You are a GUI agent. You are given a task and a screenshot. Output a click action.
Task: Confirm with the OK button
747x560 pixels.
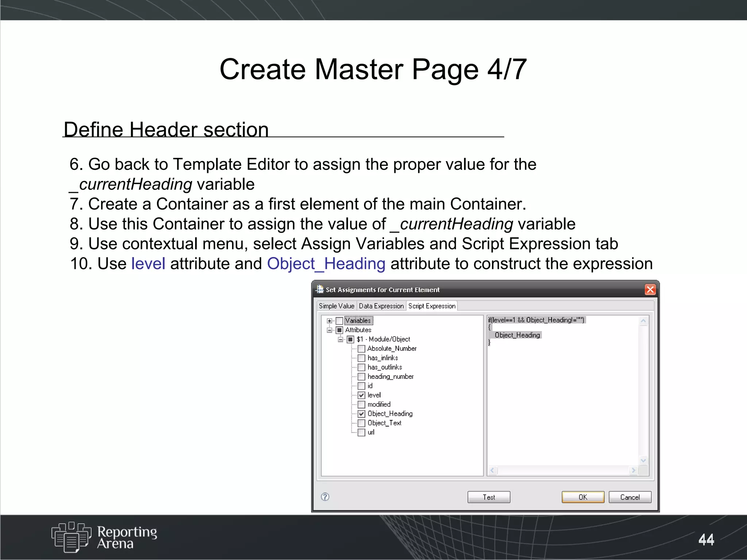pos(583,497)
